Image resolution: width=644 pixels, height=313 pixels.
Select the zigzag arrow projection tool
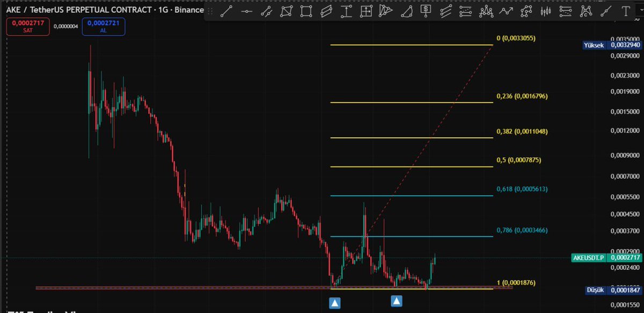[x=507, y=11]
